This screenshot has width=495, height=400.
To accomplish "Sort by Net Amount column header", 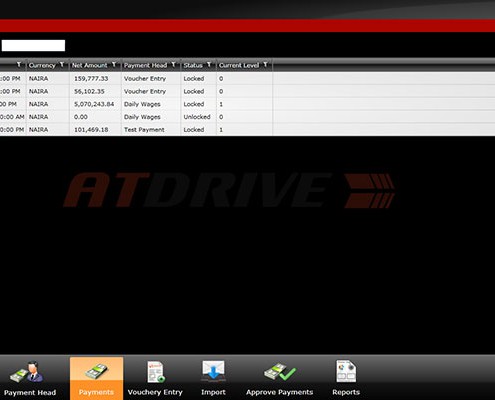I will pos(90,65).
